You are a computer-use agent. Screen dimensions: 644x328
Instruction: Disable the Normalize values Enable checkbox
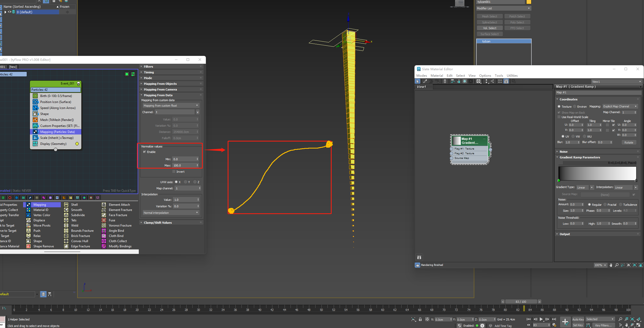click(144, 152)
